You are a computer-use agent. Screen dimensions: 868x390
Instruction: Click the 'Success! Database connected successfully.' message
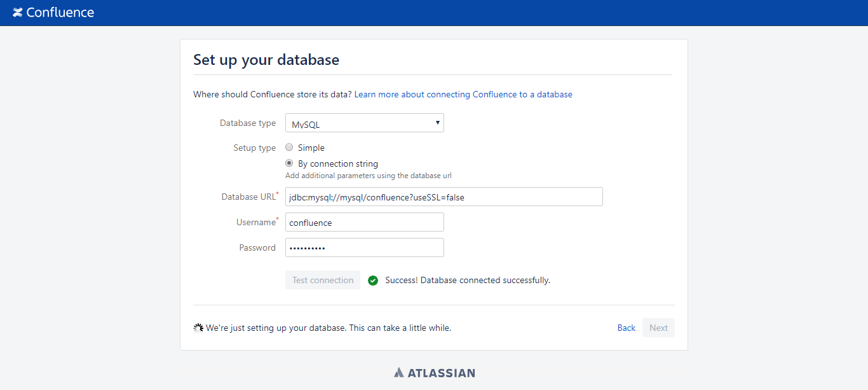pos(468,280)
